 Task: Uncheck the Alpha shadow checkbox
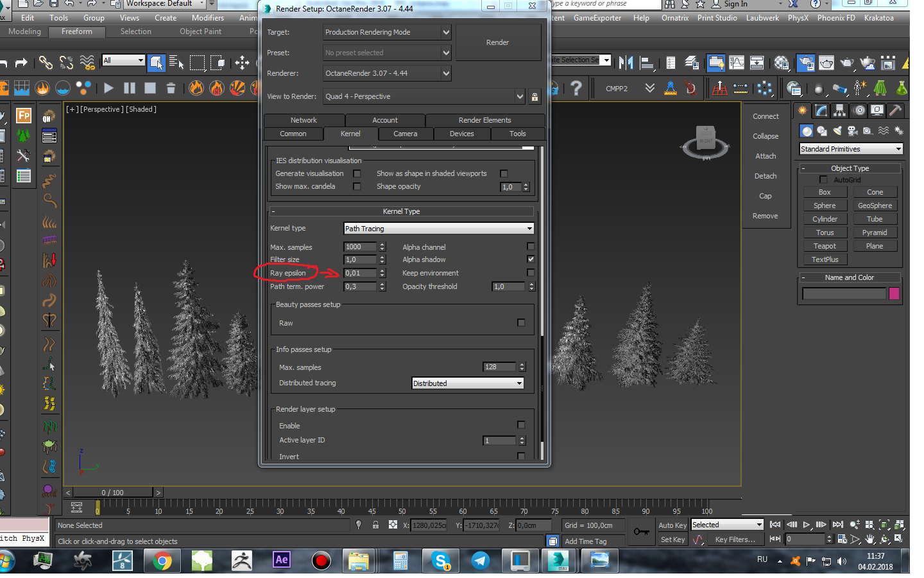tap(531, 259)
